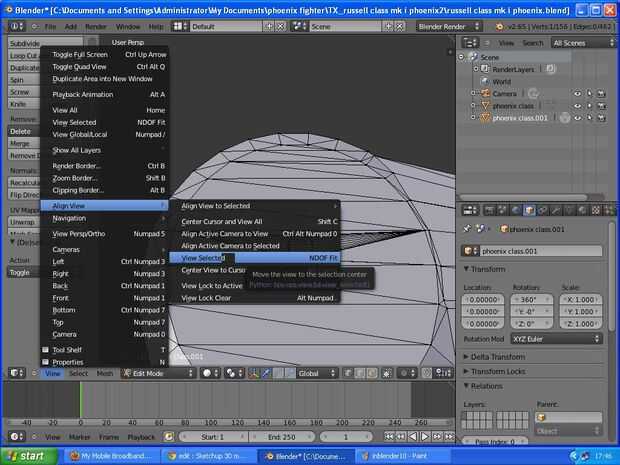Toggle visibility eye for phoenix class
This screenshot has height=465, width=620.
click(x=577, y=105)
